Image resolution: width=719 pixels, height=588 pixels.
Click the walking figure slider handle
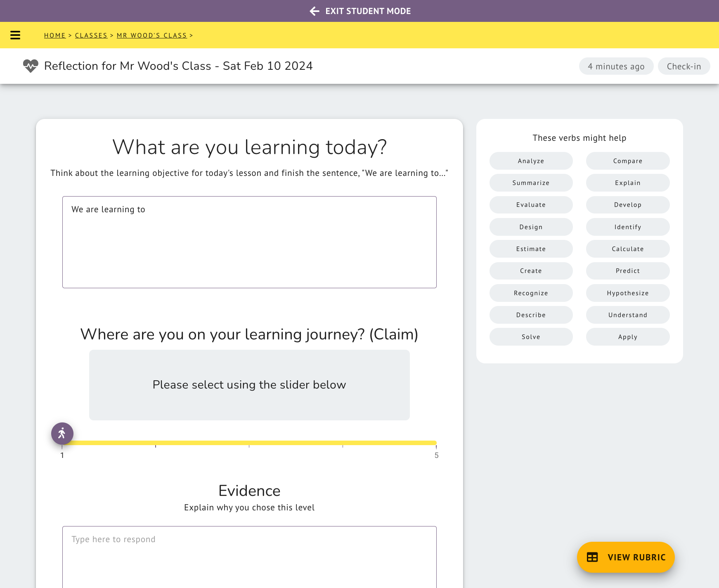tap(62, 434)
